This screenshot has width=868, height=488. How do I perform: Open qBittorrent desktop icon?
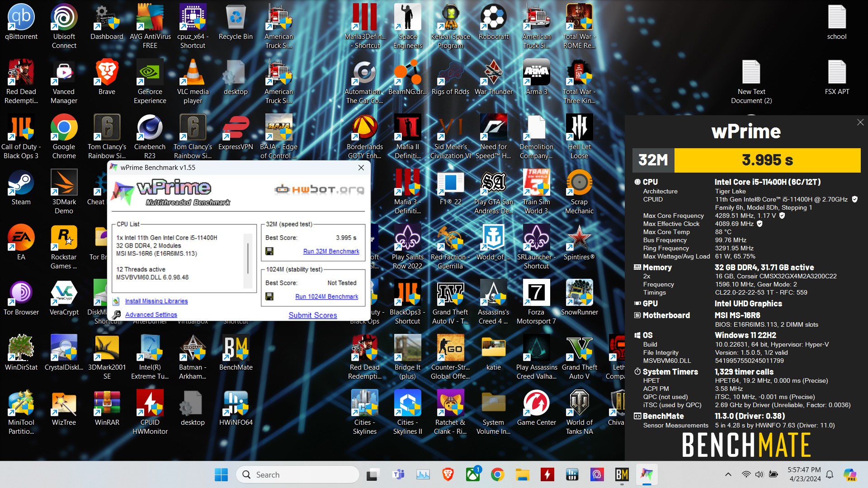coord(21,22)
